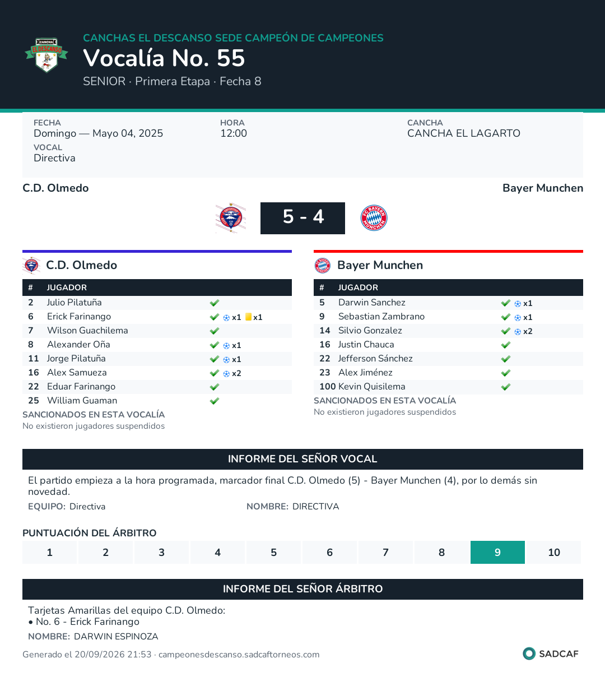Click the Darwin Sanchez player row

click(448, 303)
